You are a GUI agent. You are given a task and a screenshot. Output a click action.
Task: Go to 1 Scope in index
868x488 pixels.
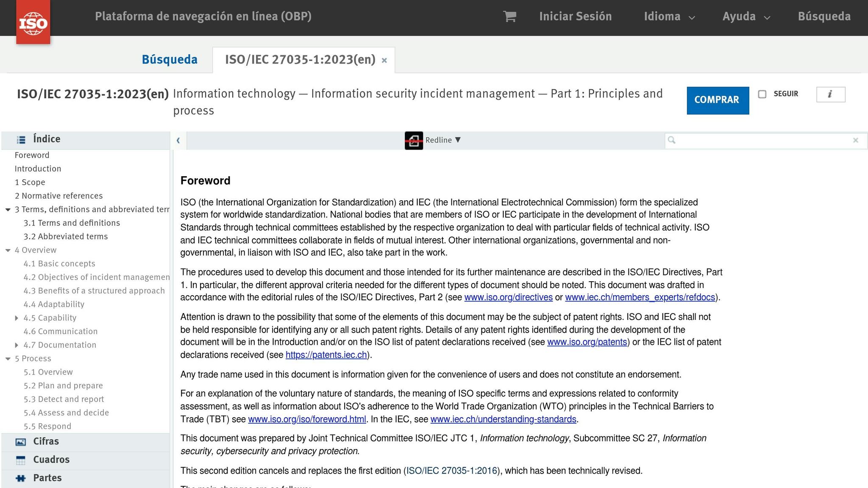(x=30, y=183)
